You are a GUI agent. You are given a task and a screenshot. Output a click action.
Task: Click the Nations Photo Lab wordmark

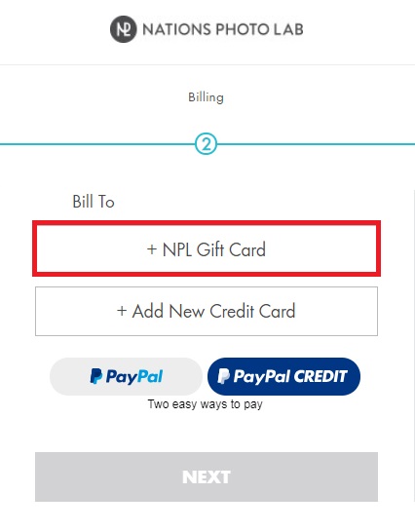click(223, 29)
